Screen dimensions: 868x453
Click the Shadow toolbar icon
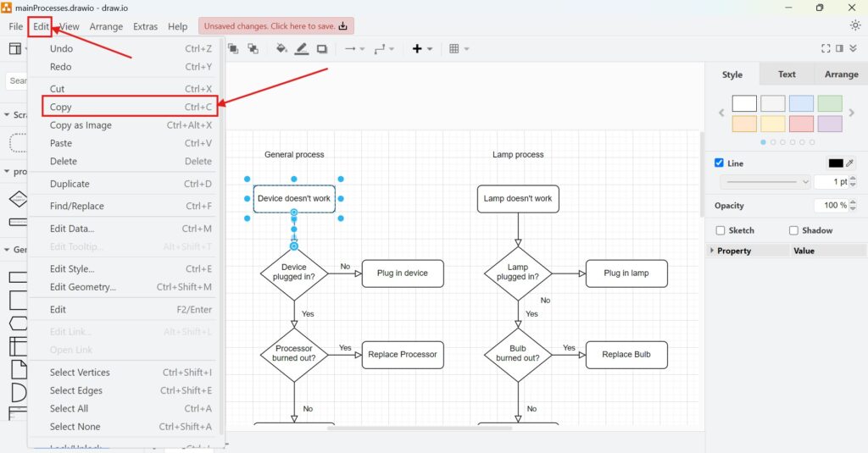(x=322, y=49)
